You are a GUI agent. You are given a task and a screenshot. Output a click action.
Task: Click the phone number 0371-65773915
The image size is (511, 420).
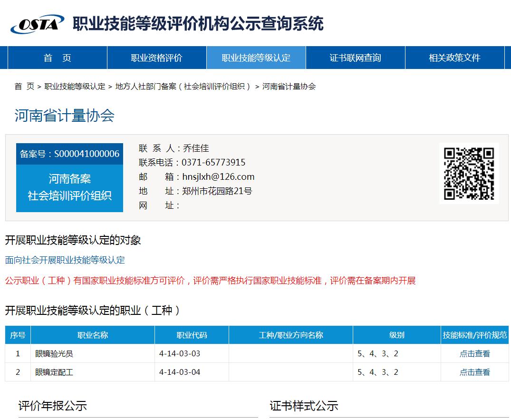(213, 162)
